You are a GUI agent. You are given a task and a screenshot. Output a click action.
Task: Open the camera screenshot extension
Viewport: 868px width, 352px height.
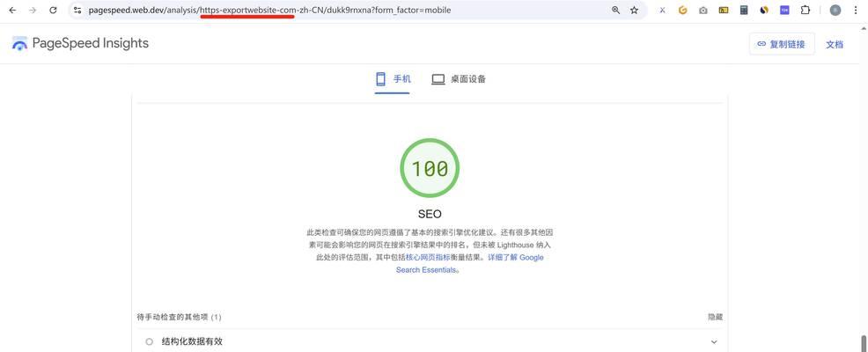pyautogui.click(x=703, y=10)
